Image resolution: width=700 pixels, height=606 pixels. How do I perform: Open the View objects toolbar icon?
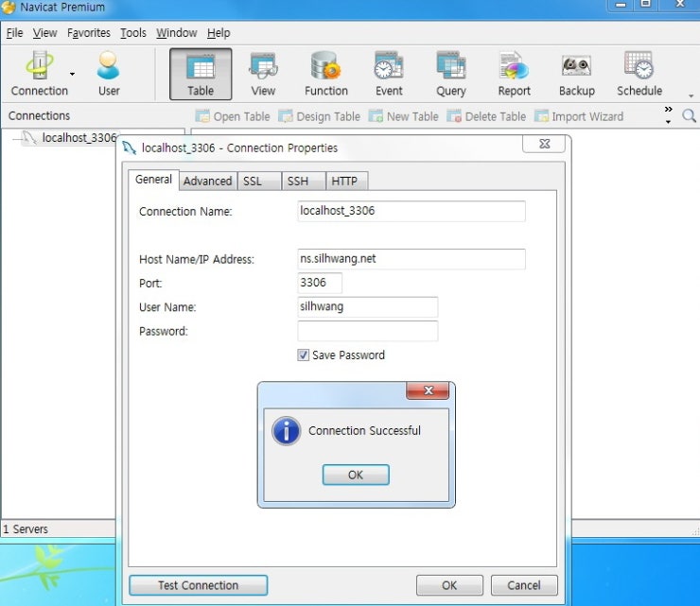point(263,74)
